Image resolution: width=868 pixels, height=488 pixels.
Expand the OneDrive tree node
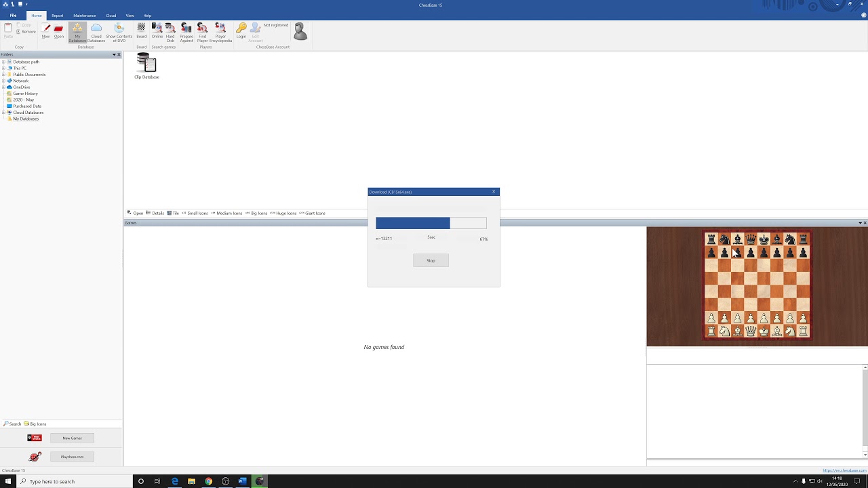click(x=3, y=87)
